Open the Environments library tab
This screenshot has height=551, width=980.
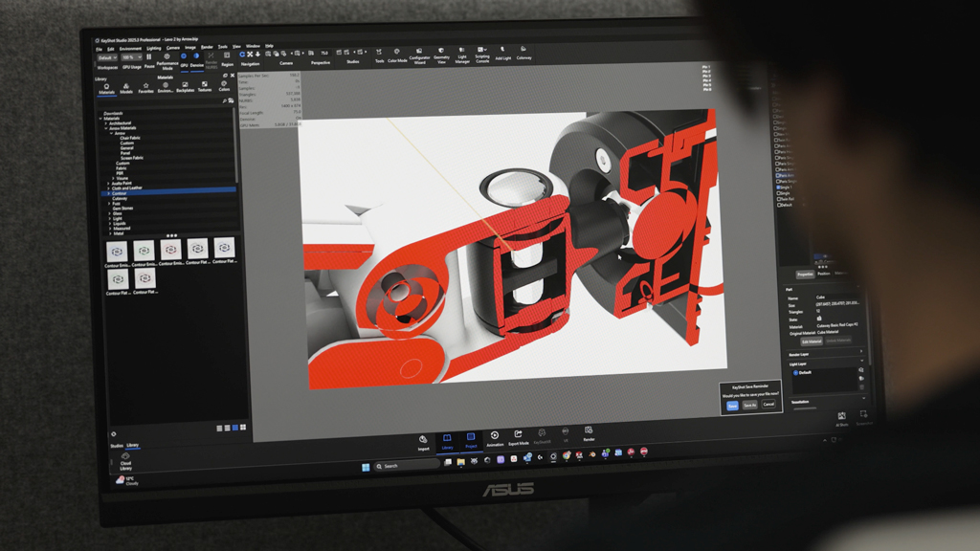click(x=165, y=87)
